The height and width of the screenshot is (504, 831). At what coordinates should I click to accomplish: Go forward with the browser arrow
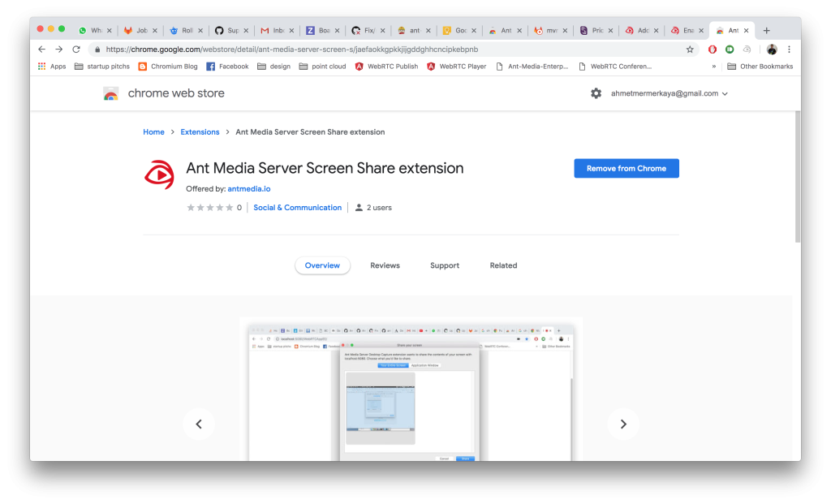58,50
